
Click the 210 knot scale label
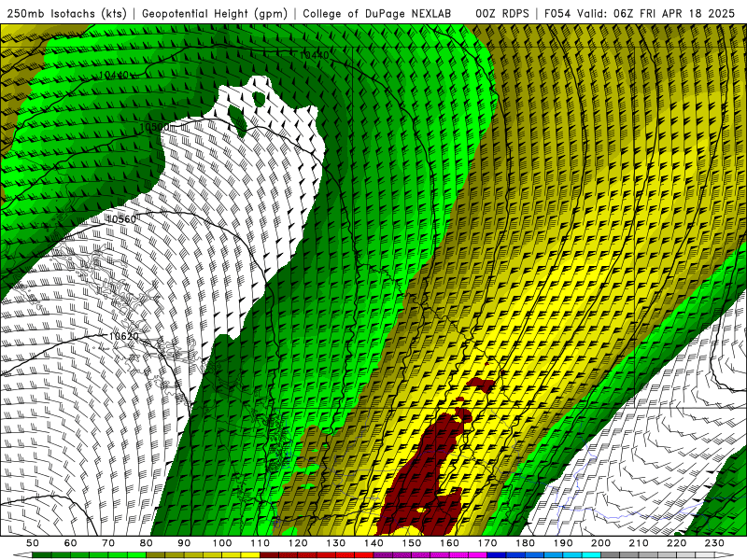(x=639, y=543)
